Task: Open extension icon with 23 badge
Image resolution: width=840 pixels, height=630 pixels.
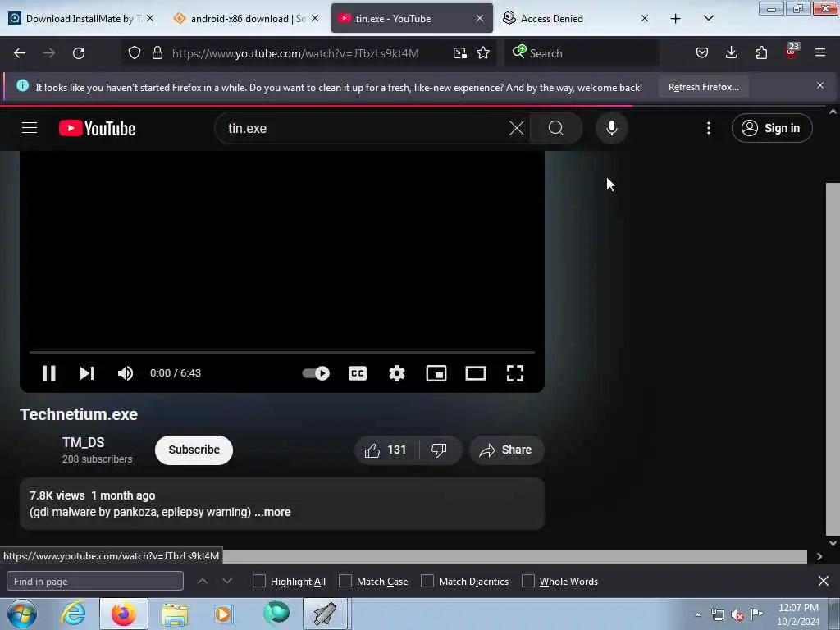Action: point(792,52)
